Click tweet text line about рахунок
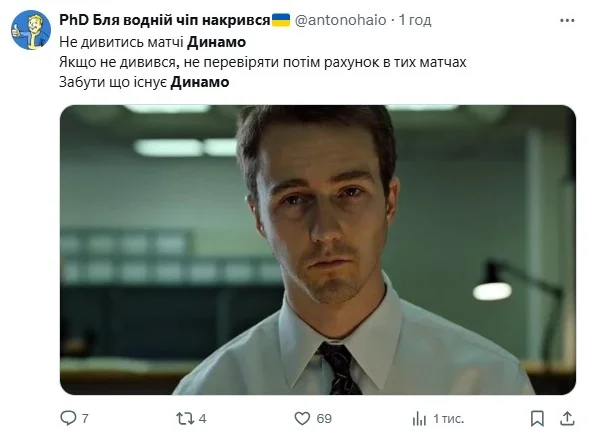 [263, 62]
